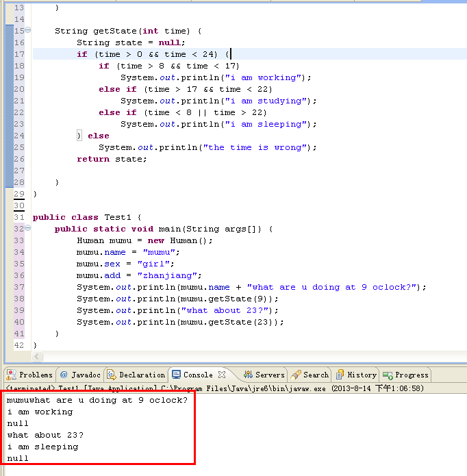This screenshot has width=467, height=476.
Task: Click the Declaration tab icon
Action: [112, 375]
